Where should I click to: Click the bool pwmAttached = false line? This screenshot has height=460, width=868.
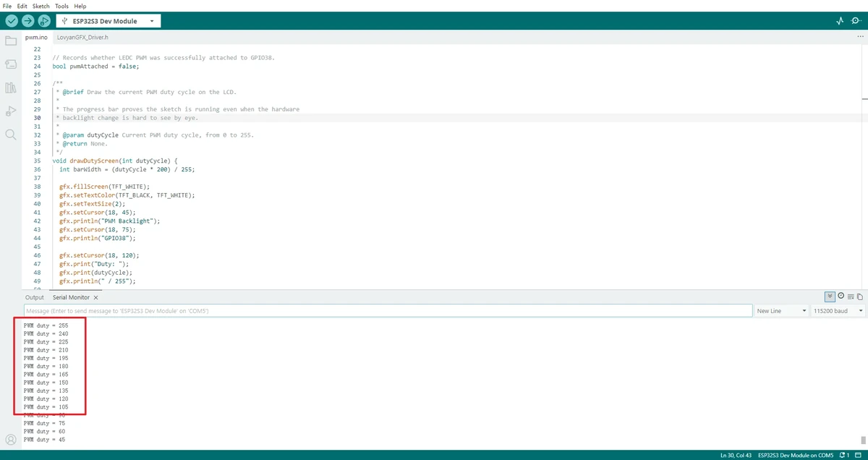[95, 66]
